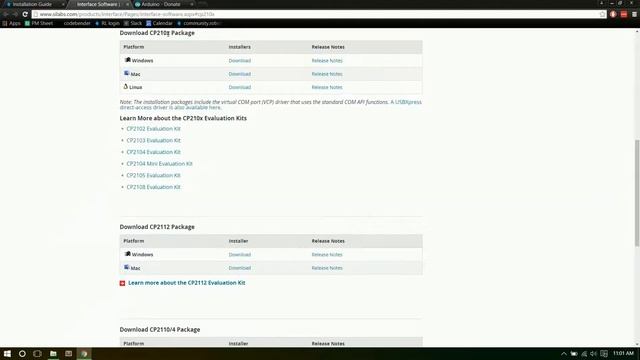Download the CP2112 Mac installer

pyautogui.click(x=240, y=268)
